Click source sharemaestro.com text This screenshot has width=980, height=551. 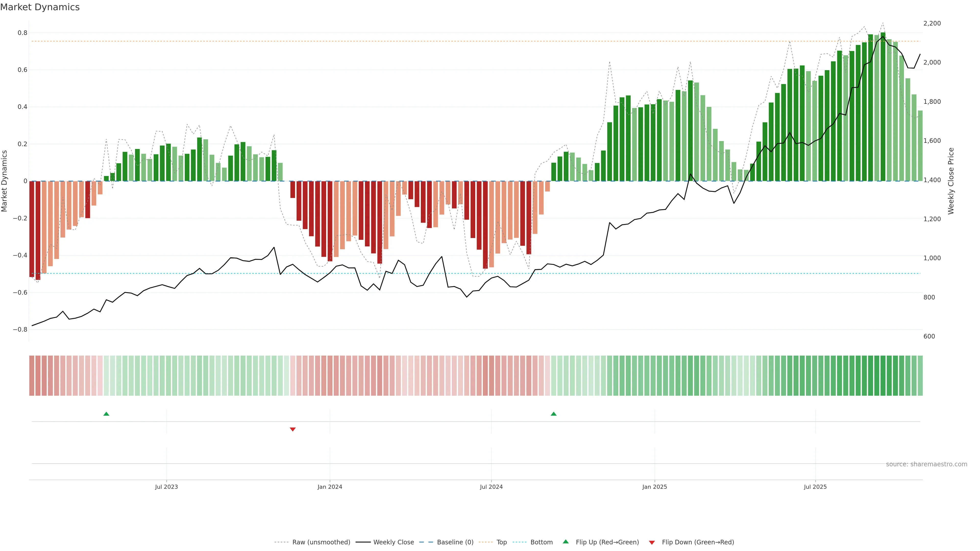(x=926, y=464)
